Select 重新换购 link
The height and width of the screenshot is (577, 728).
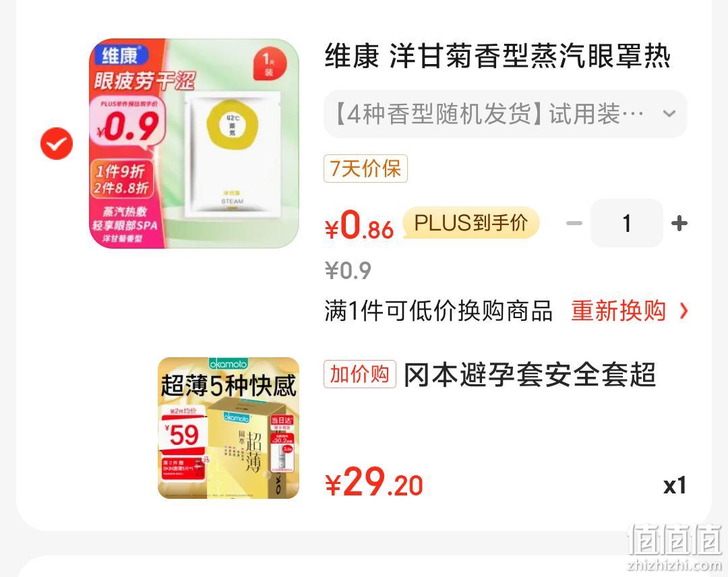coord(618,311)
